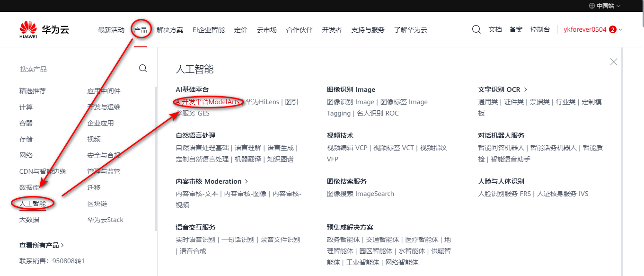644x276 pixels.
Task: Open 图像识别 Image product link
Action: click(x=351, y=102)
